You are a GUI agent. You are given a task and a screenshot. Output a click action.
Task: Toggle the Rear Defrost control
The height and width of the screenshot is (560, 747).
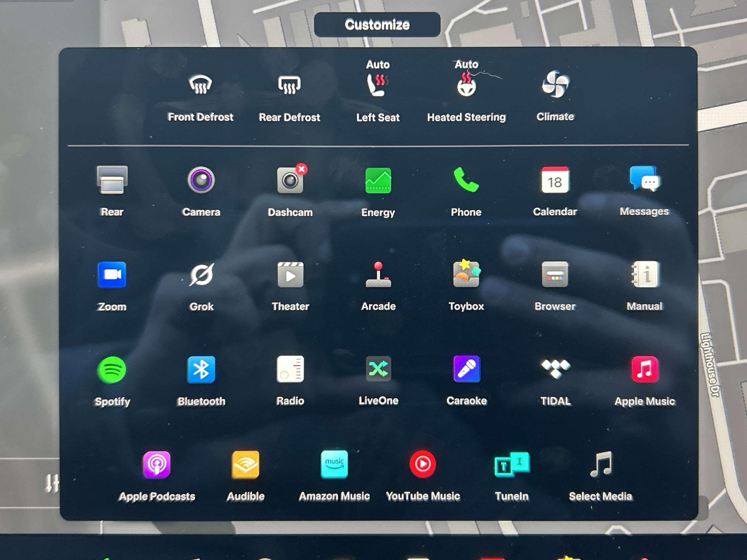tap(290, 85)
